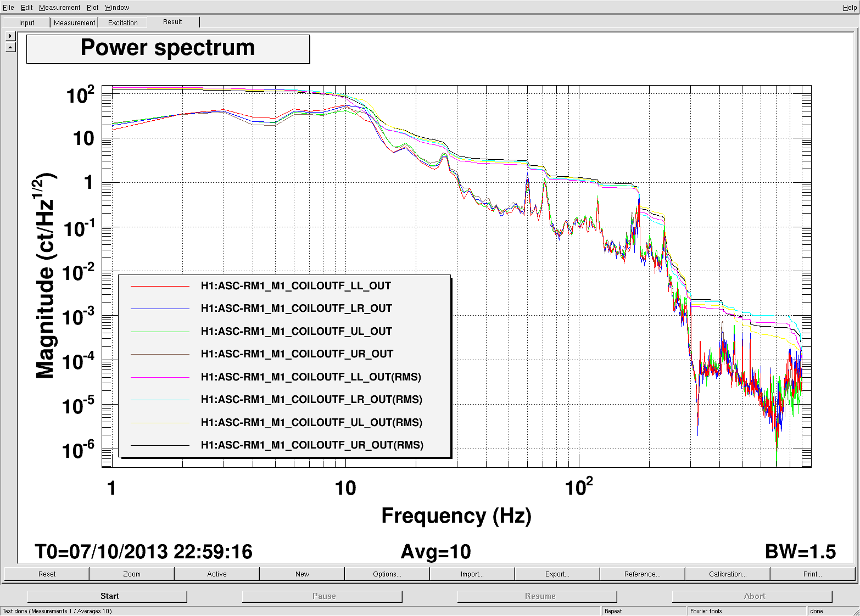Click the Abort button
Viewport: 860px width, 616px height.
[x=754, y=596]
